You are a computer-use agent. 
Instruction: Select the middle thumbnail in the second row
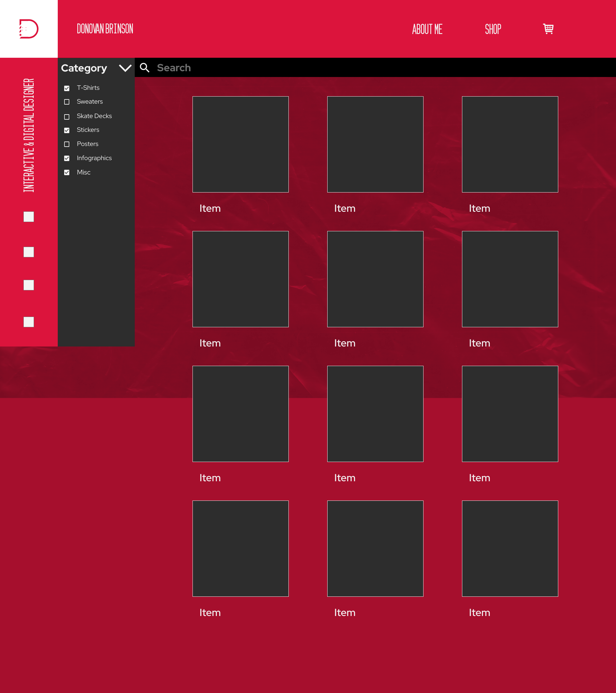click(375, 279)
